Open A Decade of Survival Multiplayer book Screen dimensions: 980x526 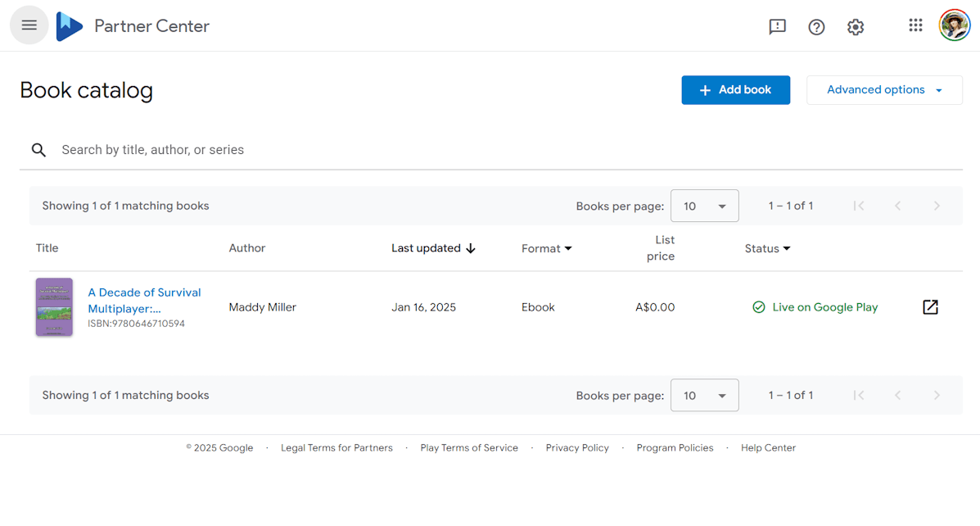[x=144, y=300]
